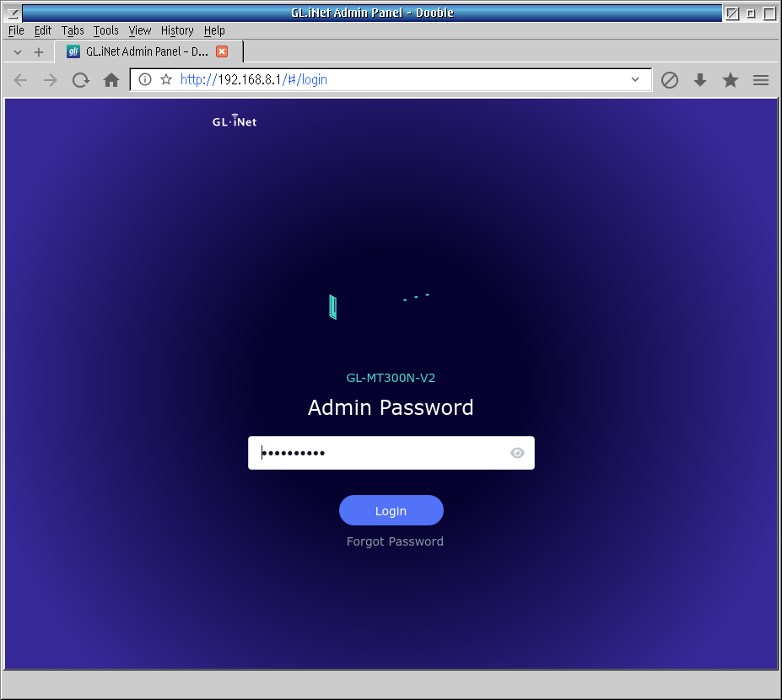Bookmark this page with the outline star
Image resolution: width=782 pixels, height=700 pixels.
click(x=166, y=79)
